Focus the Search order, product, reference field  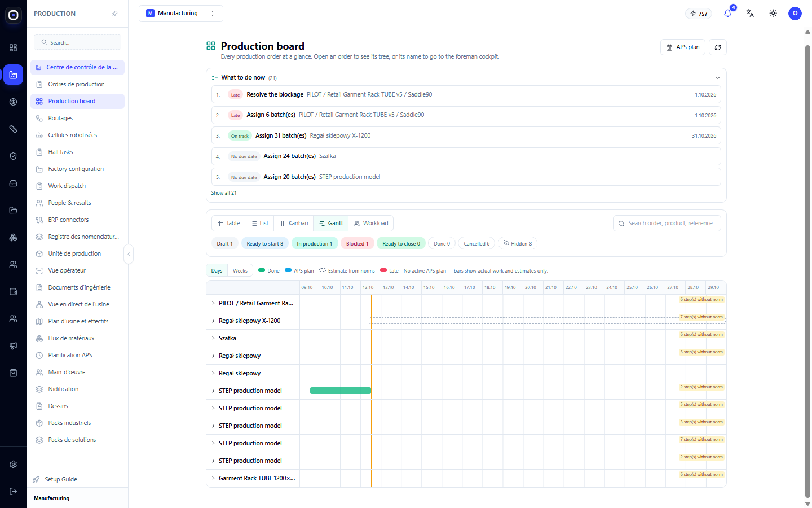(667, 224)
